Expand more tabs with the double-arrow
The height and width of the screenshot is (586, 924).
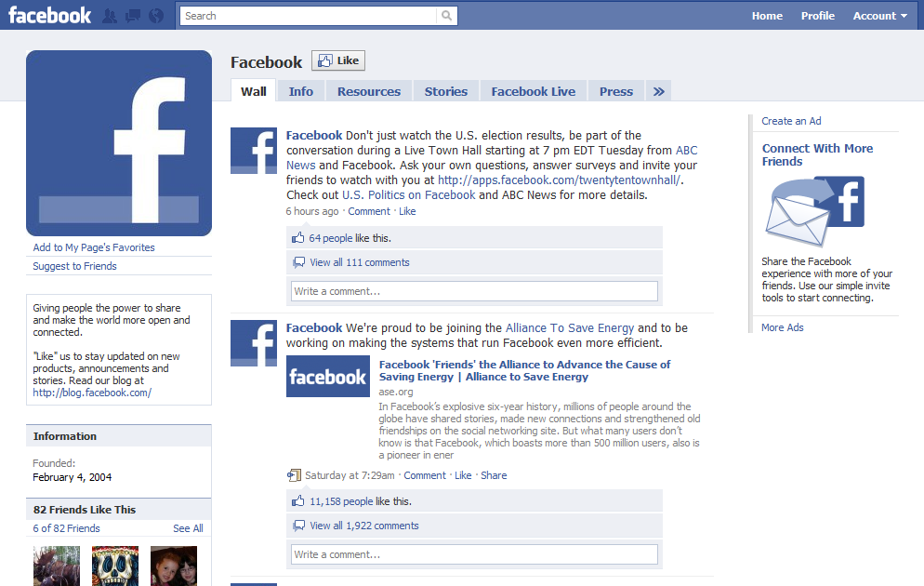659,91
